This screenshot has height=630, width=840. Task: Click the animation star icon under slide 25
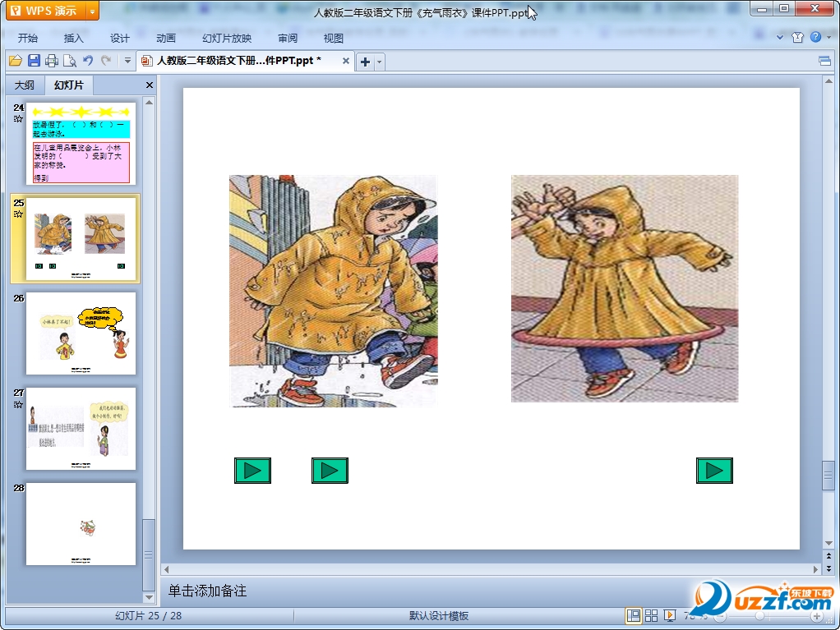click(18, 214)
